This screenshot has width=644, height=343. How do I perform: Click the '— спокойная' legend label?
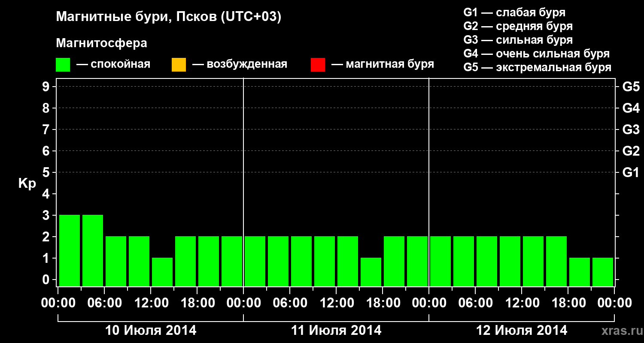tap(113, 64)
